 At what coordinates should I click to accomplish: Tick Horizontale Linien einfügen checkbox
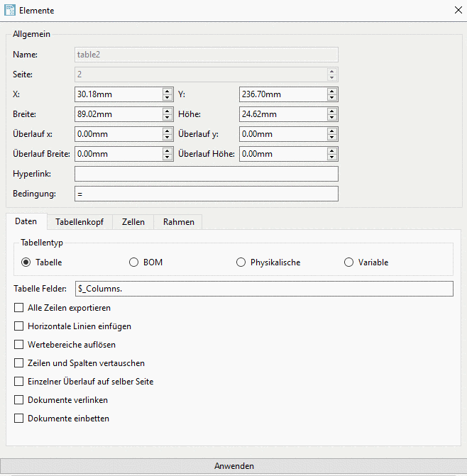coord(19,326)
